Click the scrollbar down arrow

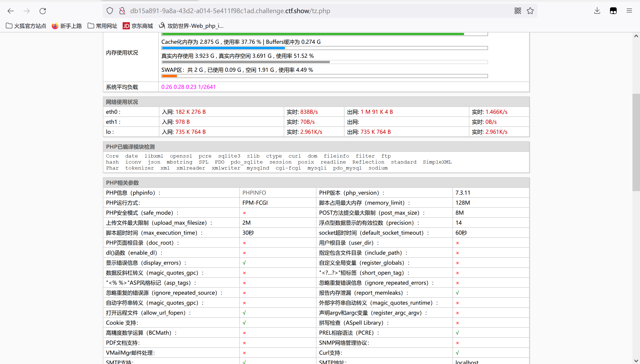(x=636, y=361)
